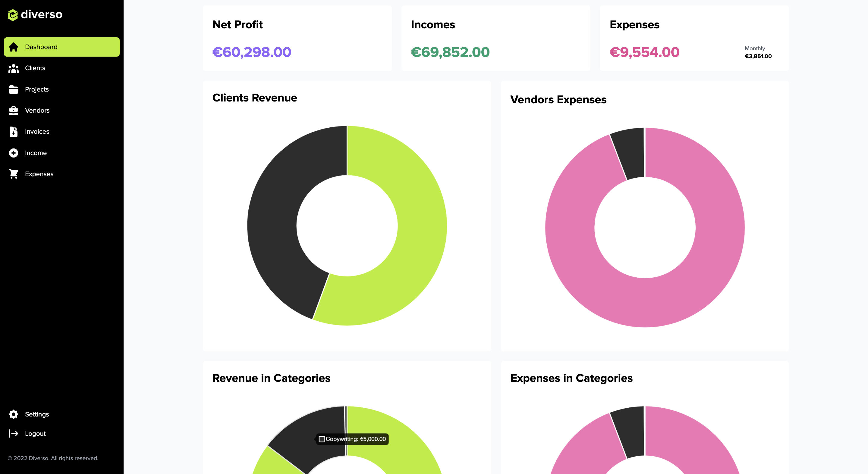Click the Expenses shopping cart icon

point(14,174)
